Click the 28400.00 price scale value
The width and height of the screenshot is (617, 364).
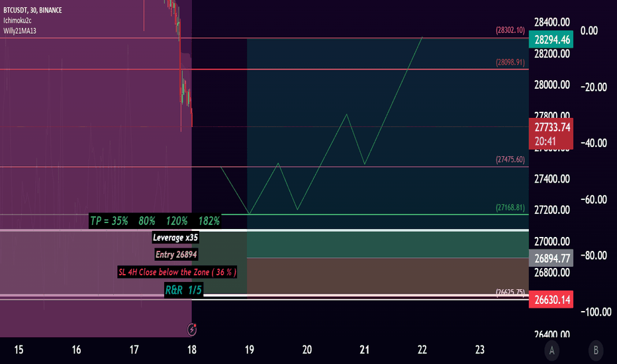coord(551,22)
